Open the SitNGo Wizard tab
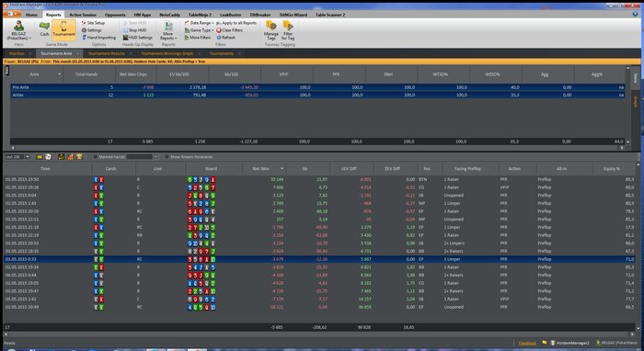 [x=293, y=15]
